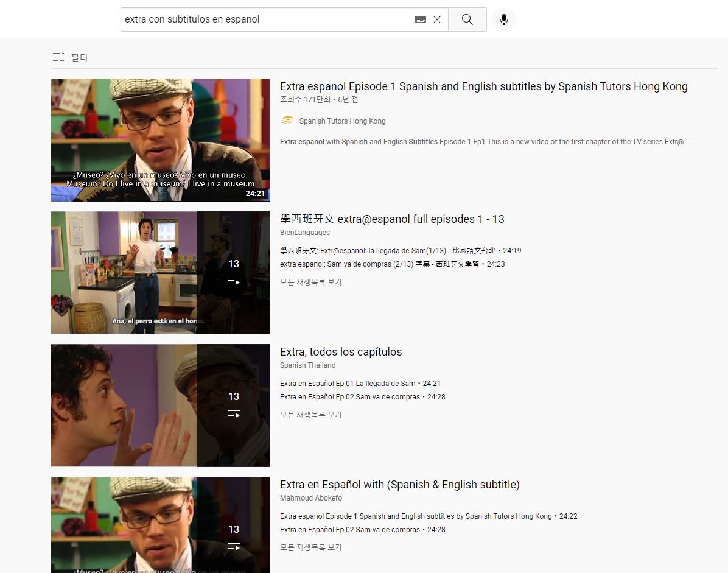Viewport: 728px width, 573px height.
Task: Click the 24:21 duration badge on first thumbnail
Action: (255, 194)
